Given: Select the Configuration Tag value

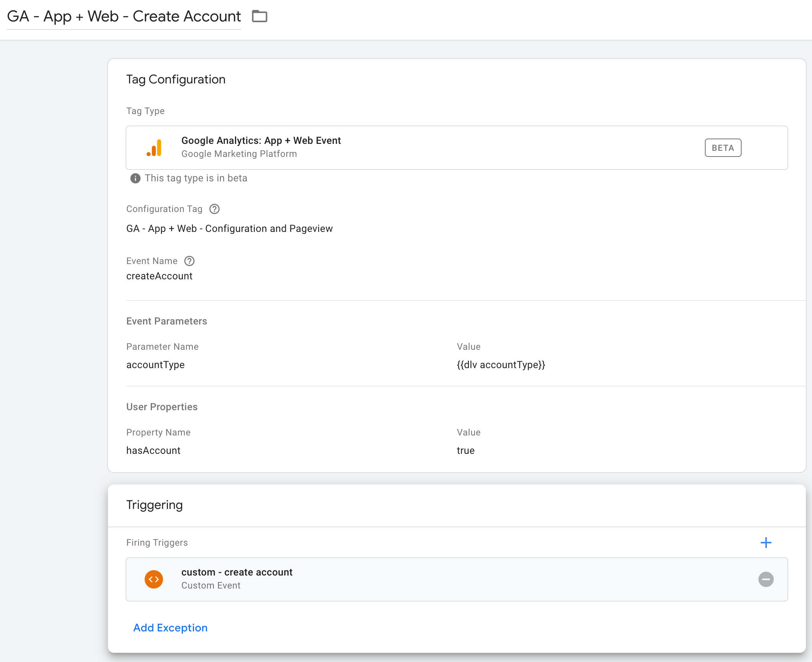Looking at the screenshot, I should coord(230,228).
